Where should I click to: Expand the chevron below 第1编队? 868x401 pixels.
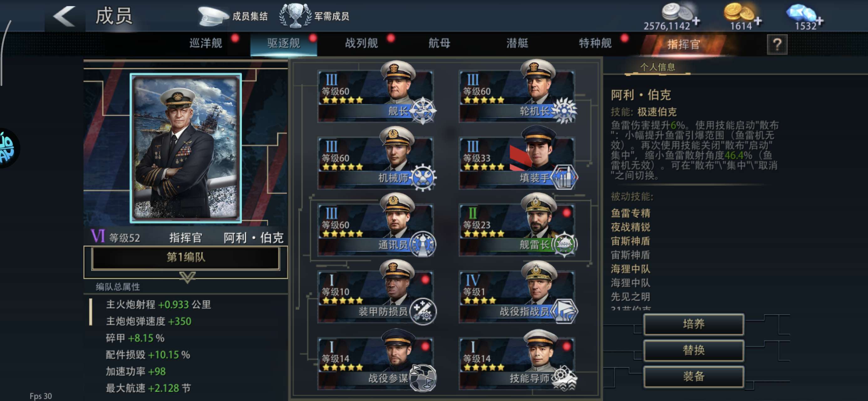click(x=187, y=277)
